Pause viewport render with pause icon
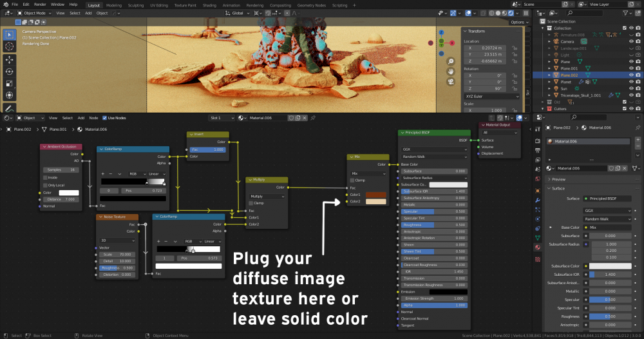The image size is (644, 339). pos(526,13)
